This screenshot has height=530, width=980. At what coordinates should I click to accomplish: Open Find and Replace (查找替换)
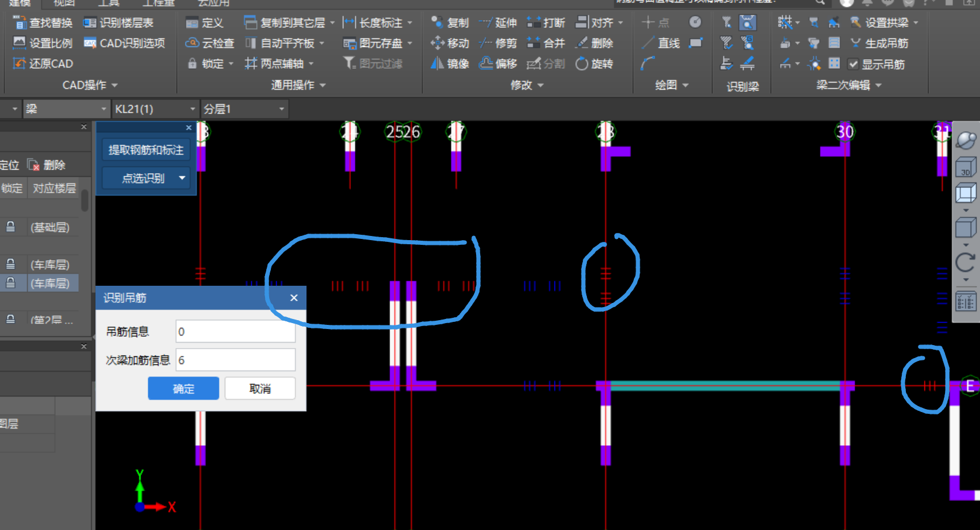pos(43,23)
